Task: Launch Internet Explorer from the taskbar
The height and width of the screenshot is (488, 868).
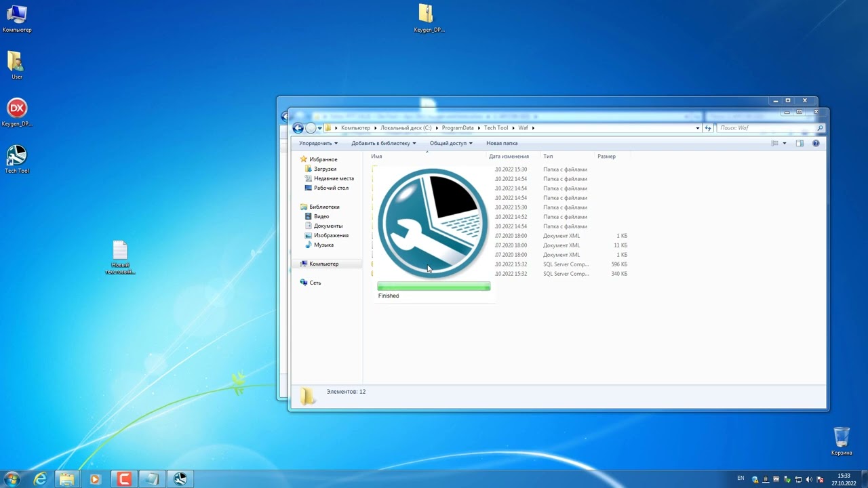Action: [40, 479]
